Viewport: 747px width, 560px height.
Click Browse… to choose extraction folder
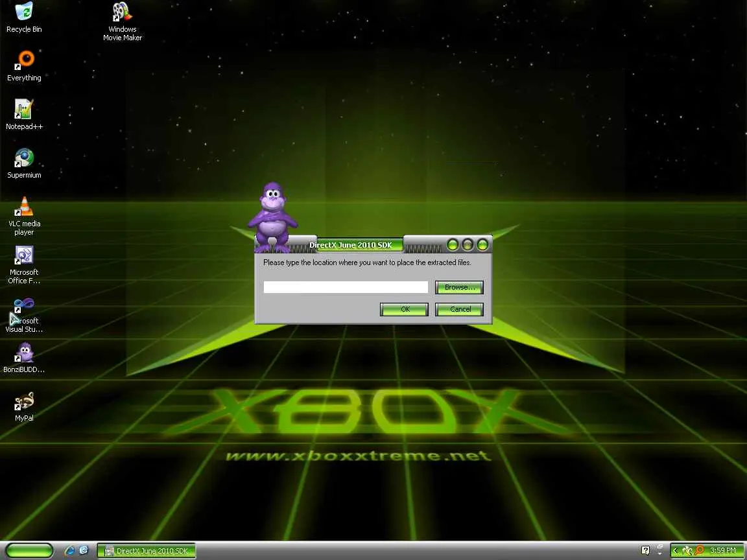(459, 287)
